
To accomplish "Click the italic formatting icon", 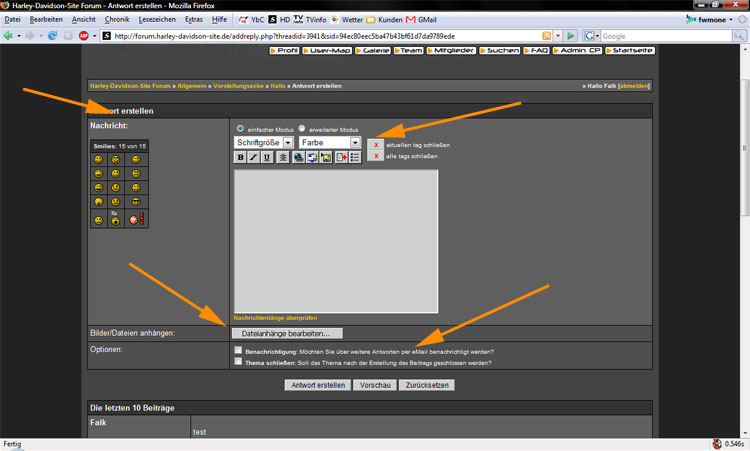I will pos(254,157).
